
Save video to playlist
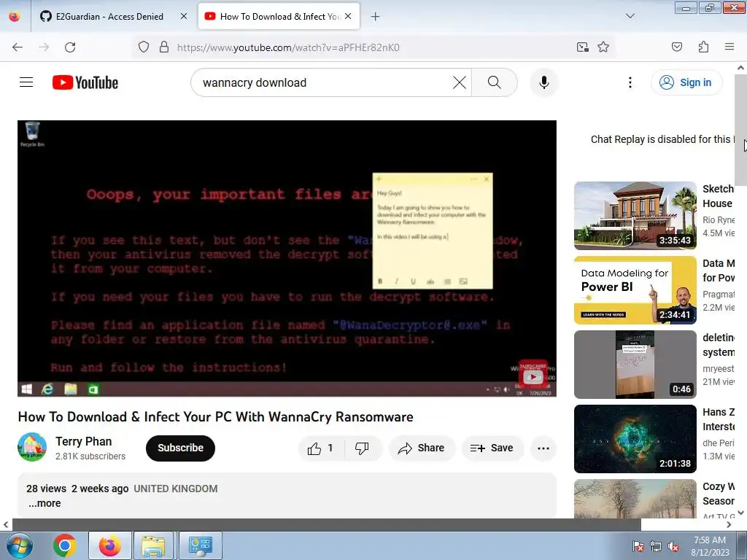coord(492,448)
